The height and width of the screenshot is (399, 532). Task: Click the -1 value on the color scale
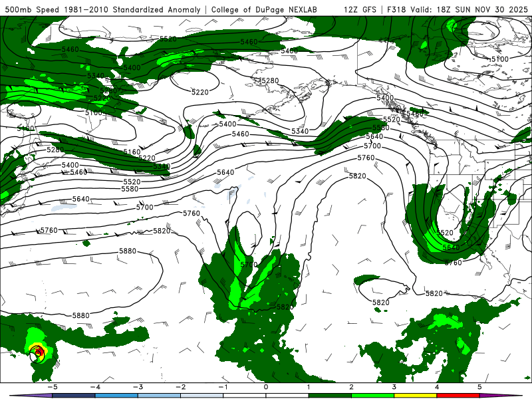pos(223,387)
